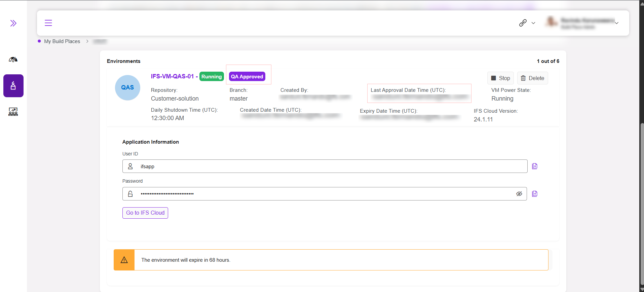Stop the environment

[500, 78]
